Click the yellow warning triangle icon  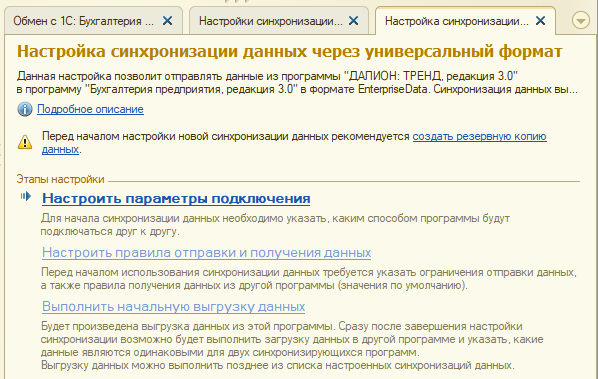(x=25, y=142)
